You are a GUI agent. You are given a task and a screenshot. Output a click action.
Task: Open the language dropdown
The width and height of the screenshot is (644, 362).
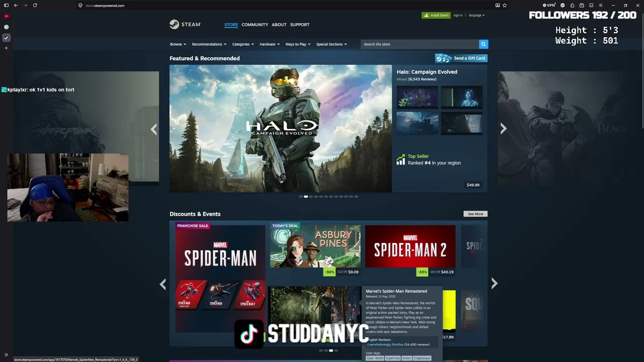476,15
